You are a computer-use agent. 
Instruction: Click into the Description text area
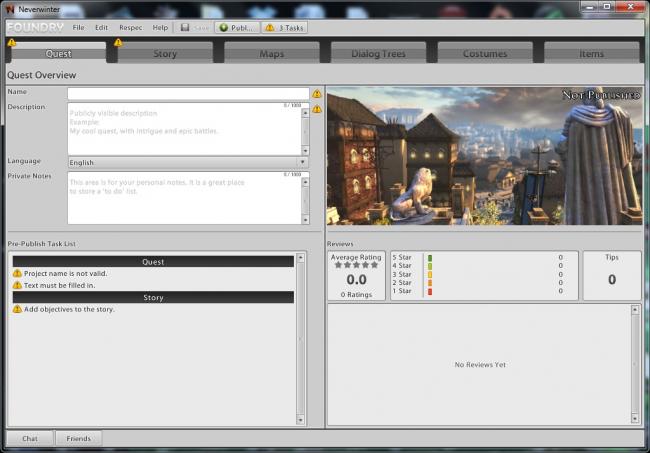[x=184, y=129]
